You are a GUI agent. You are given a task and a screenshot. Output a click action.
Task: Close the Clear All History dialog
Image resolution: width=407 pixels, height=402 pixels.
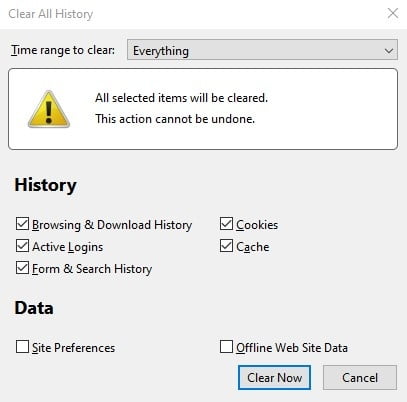393,13
